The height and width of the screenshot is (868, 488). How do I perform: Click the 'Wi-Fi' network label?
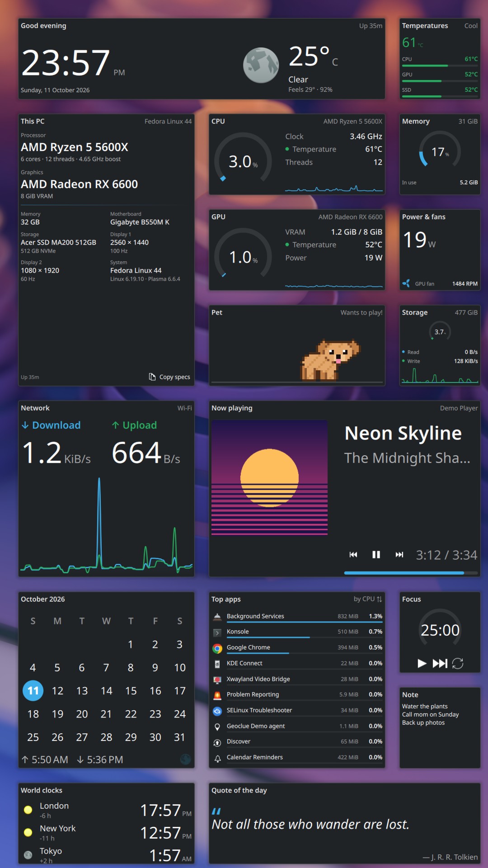click(184, 408)
